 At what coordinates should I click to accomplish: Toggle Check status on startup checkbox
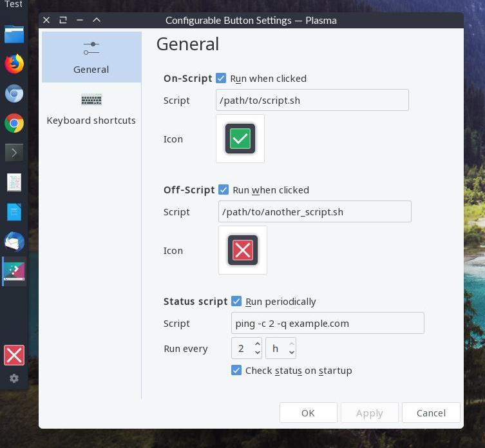(x=236, y=370)
